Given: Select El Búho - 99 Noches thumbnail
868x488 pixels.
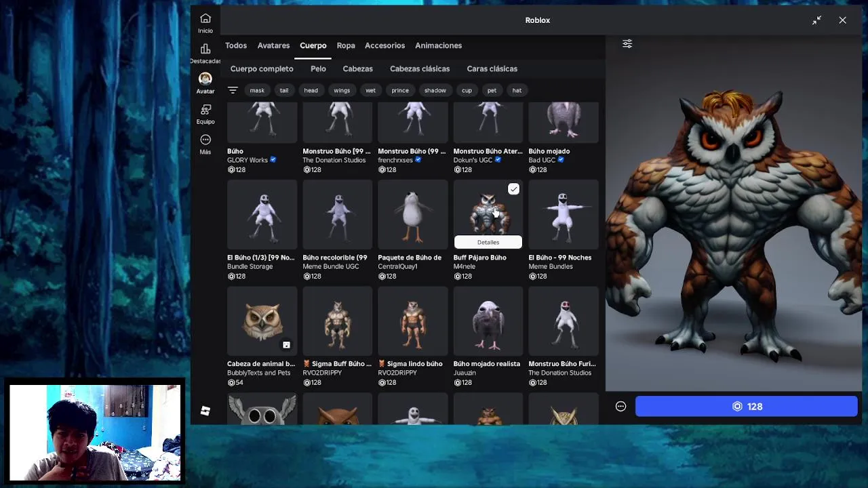Looking at the screenshot, I should (x=563, y=216).
